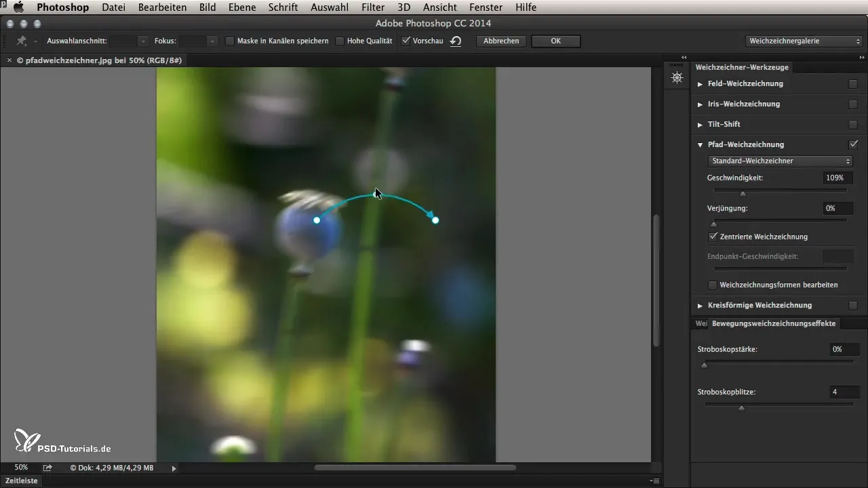Open the Weichzeichnergalerie workspace dropdown
This screenshot has width=868, height=488.
pos(804,41)
